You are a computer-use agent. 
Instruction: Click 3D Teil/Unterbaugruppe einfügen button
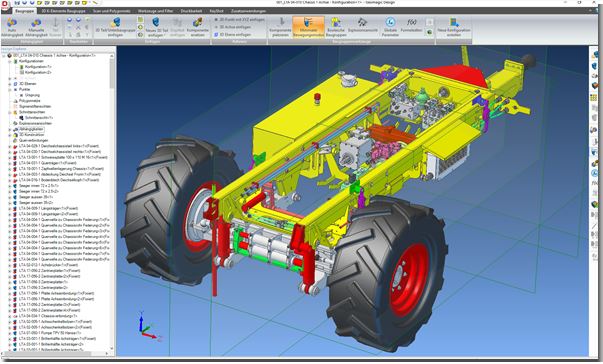[x=115, y=27]
